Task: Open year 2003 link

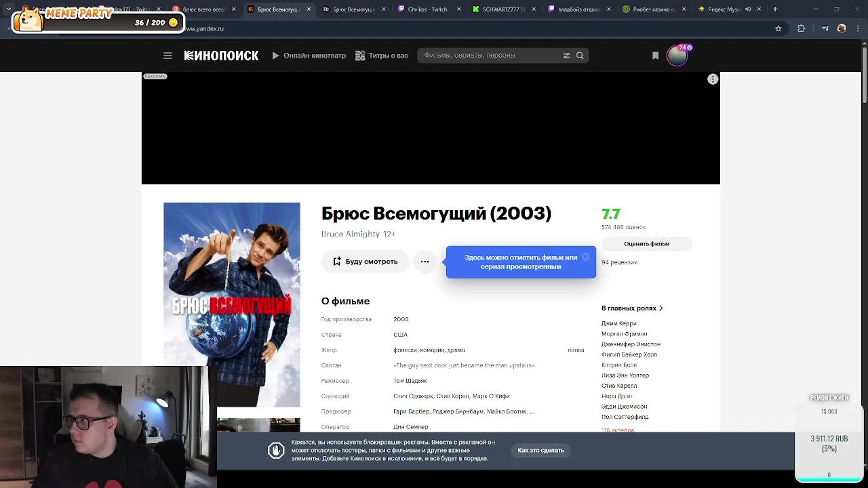Action: (x=401, y=319)
